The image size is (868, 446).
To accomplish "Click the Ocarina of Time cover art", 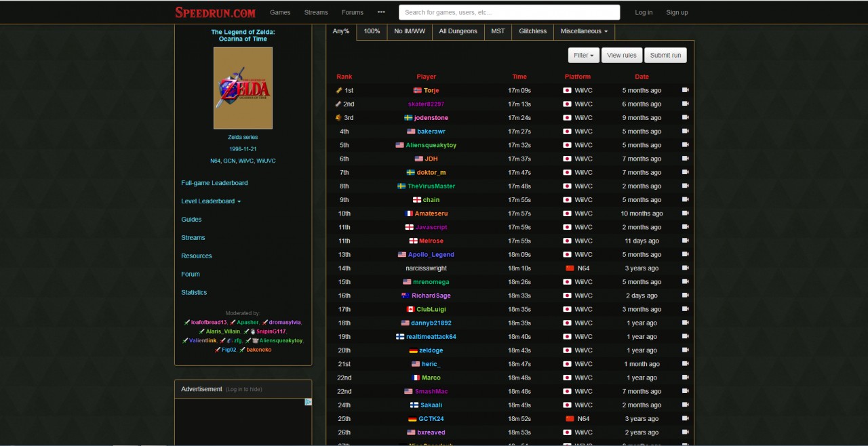I will coord(243,88).
